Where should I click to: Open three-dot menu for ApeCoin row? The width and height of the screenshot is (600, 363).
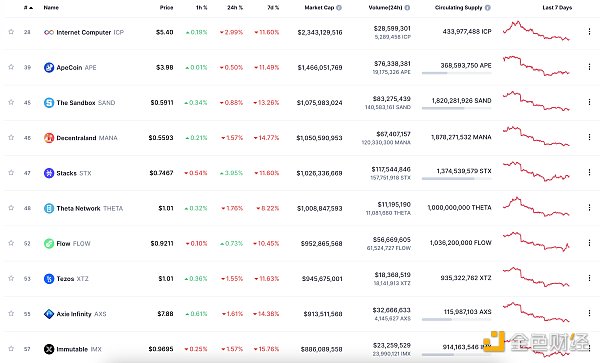589,67
